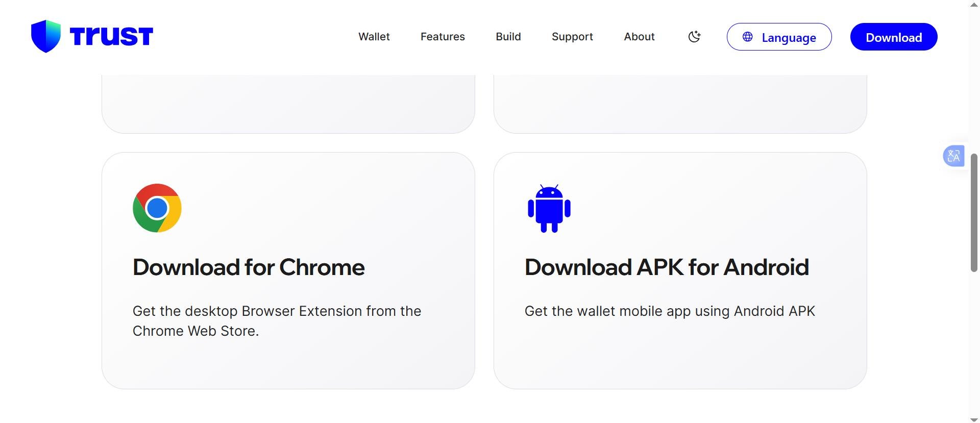
Task: Open the About menu
Action: 639,37
